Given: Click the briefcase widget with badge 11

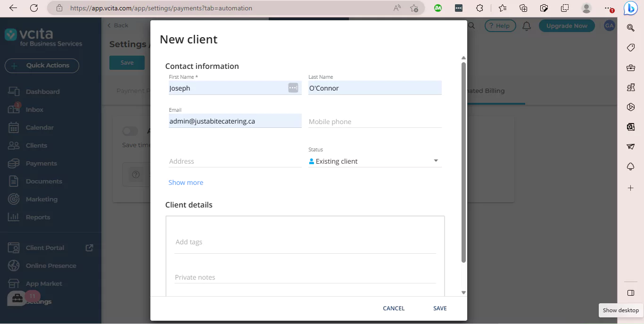Looking at the screenshot, I should [x=17, y=298].
